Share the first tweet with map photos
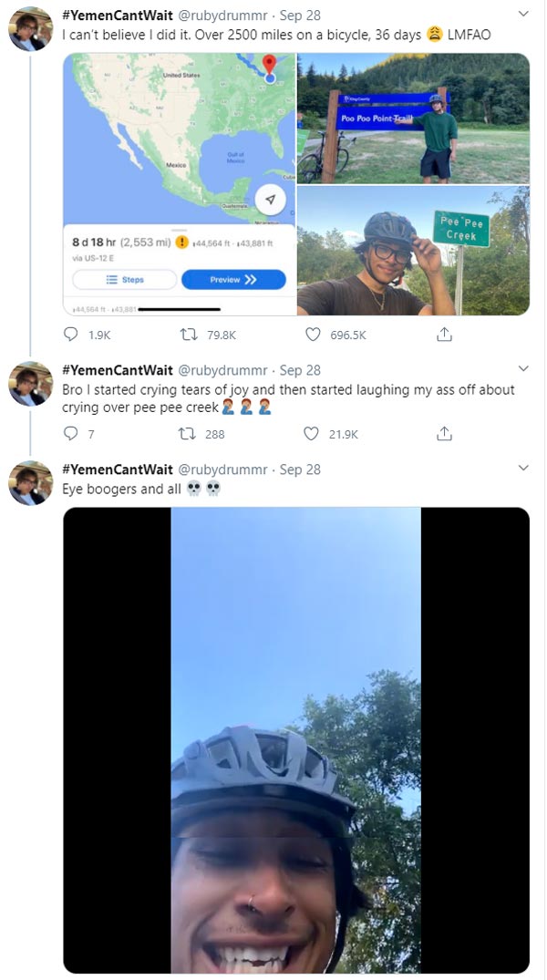The image size is (547, 980). [444, 335]
